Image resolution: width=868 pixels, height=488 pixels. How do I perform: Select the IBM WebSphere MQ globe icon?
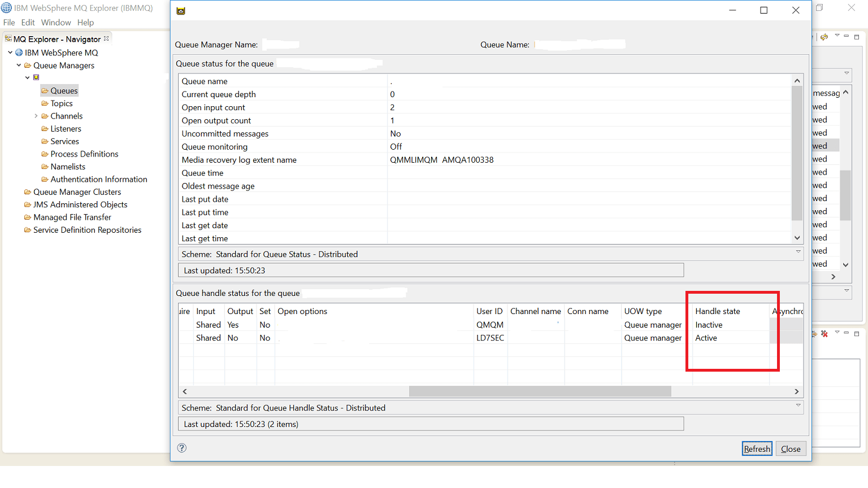point(19,53)
